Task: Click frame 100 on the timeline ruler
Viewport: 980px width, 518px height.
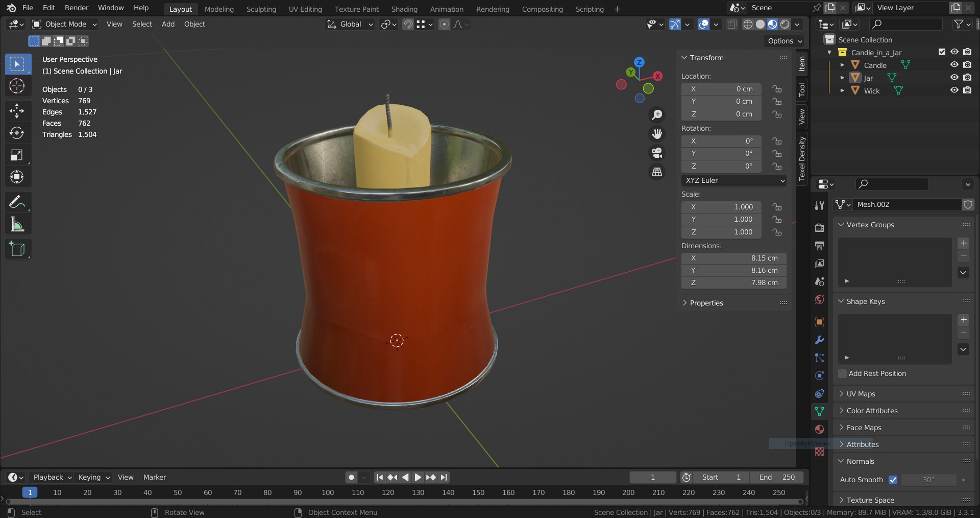Action: [x=328, y=492]
